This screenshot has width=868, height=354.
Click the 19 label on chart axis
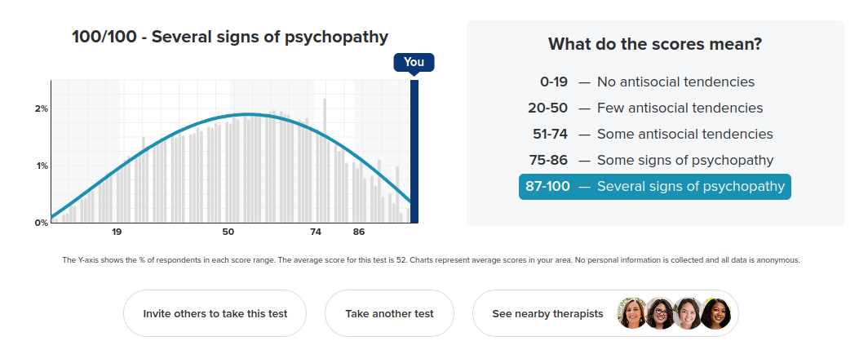(x=117, y=232)
